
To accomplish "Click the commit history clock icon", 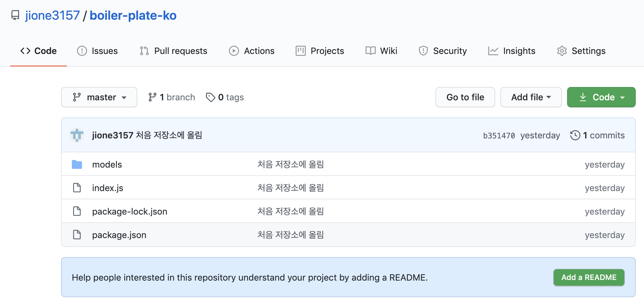I will pyautogui.click(x=575, y=135).
